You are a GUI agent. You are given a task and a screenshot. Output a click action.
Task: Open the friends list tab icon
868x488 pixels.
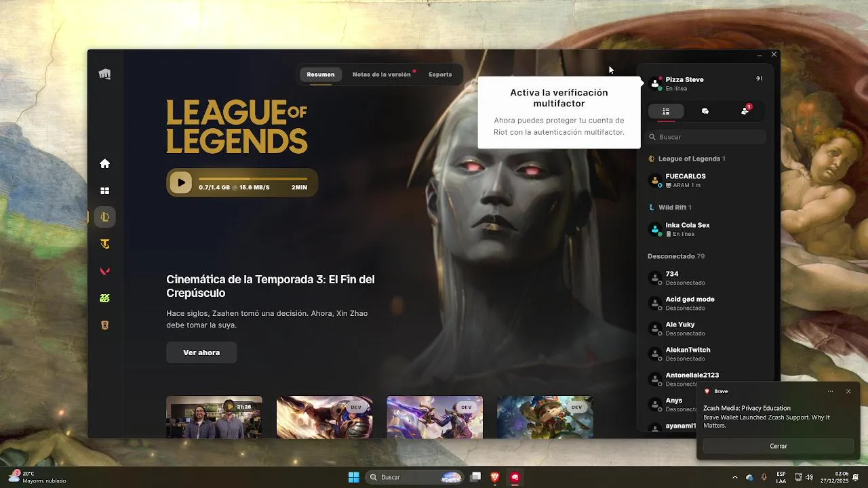point(666,111)
